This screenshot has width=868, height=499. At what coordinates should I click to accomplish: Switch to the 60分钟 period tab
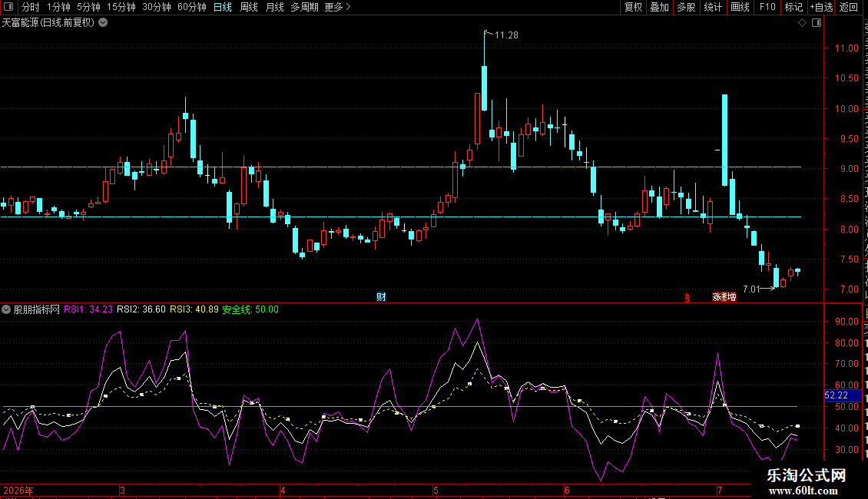point(191,7)
